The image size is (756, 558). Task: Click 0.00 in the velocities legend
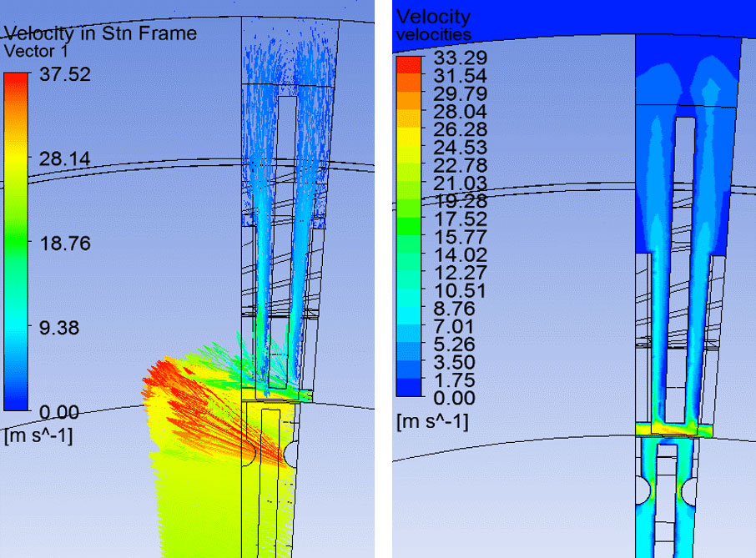click(455, 398)
